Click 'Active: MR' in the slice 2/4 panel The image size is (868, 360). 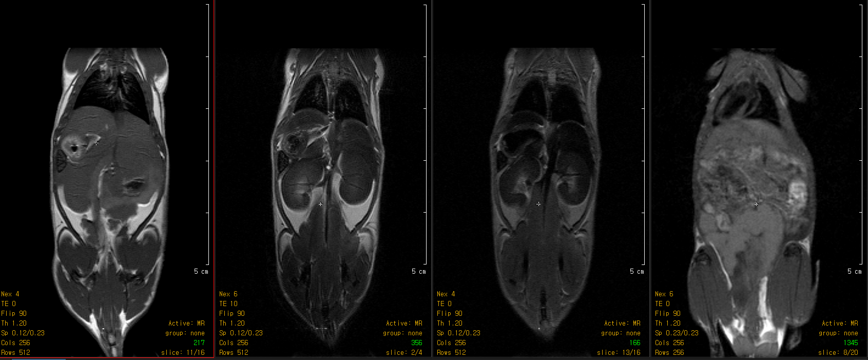[x=404, y=323]
